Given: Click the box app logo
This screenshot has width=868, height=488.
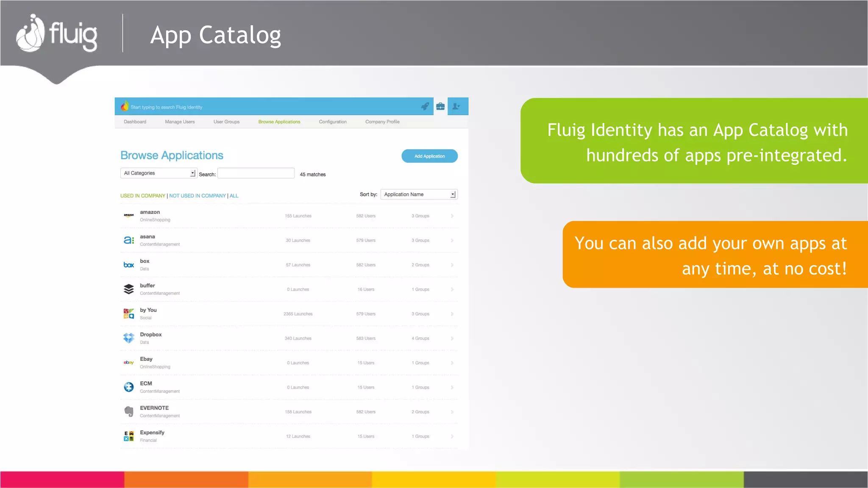Looking at the screenshot, I should tap(129, 265).
